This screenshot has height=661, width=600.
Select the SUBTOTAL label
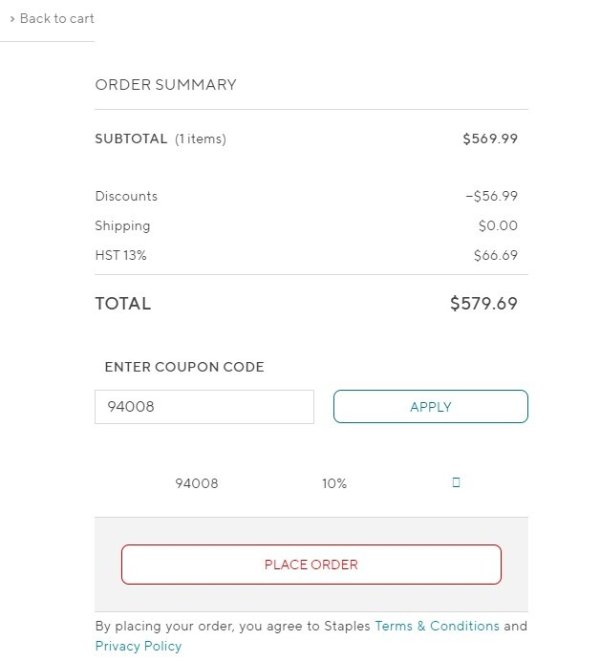tap(131, 139)
